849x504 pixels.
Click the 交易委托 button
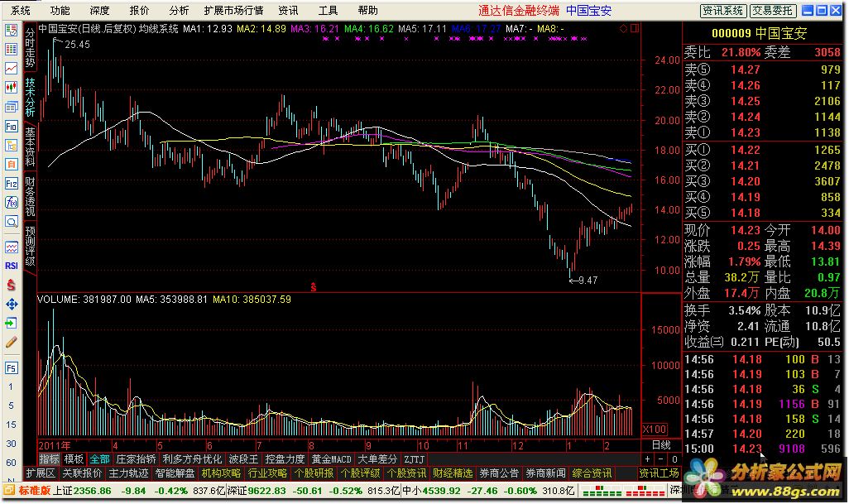[772, 10]
